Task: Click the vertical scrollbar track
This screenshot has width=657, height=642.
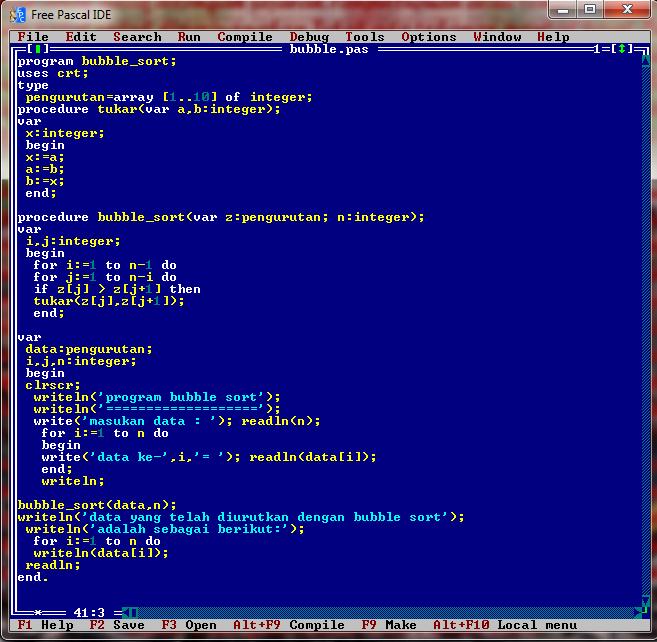Action: pyautogui.click(x=646, y=331)
